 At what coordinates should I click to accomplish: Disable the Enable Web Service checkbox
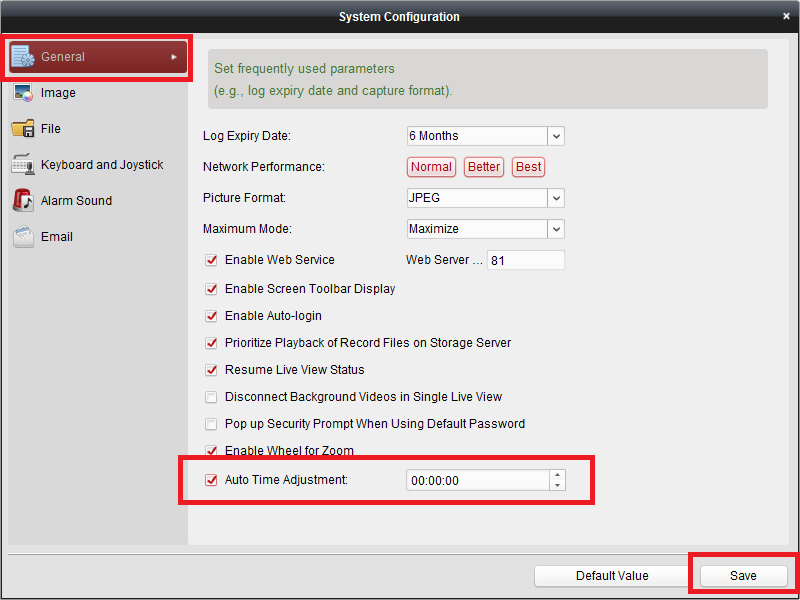coord(211,260)
